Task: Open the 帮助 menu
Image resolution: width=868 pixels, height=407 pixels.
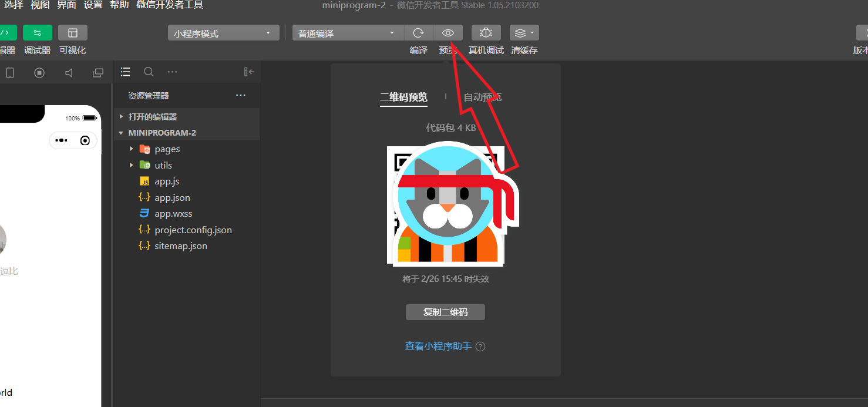Action: pyautogui.click(x=119, y=5)
